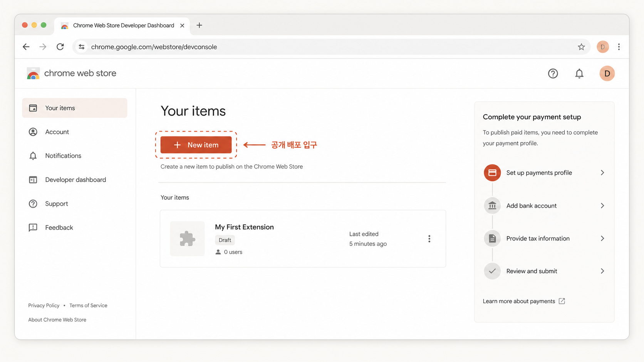Screen dimensions: 644x362
Task: Open My First Extension title
Action: tap(244, 227)
